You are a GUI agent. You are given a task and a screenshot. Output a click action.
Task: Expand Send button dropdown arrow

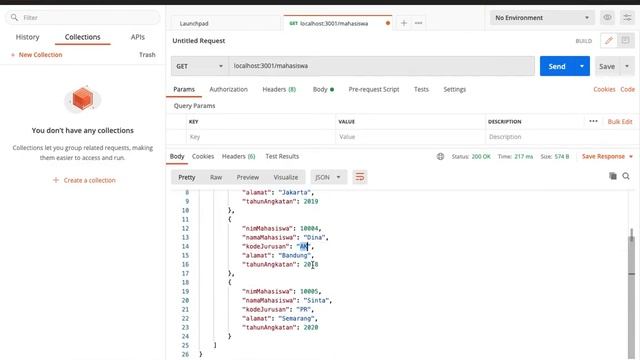tap(582, 66)
